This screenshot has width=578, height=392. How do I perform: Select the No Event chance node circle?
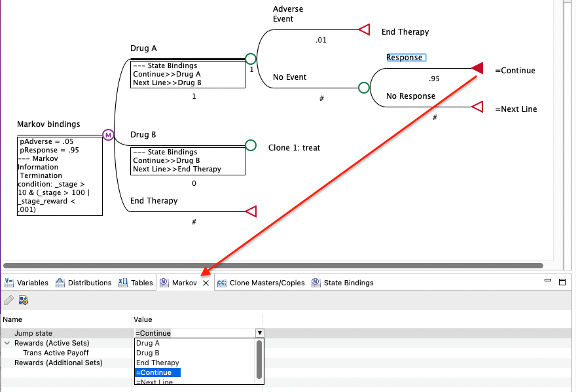[x=364, y=88]
